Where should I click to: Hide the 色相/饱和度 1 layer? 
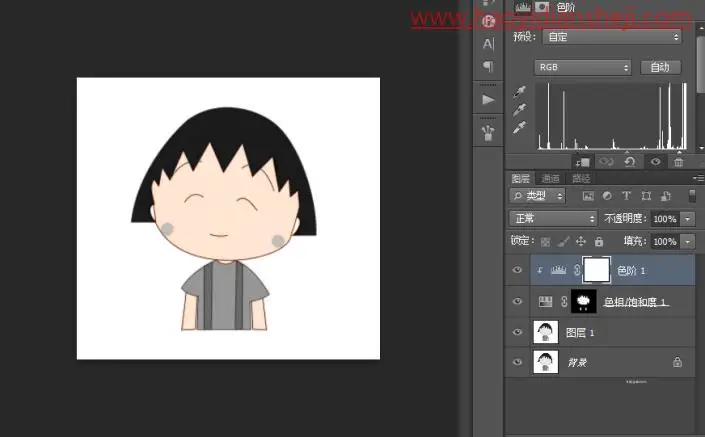coord(518,301)
